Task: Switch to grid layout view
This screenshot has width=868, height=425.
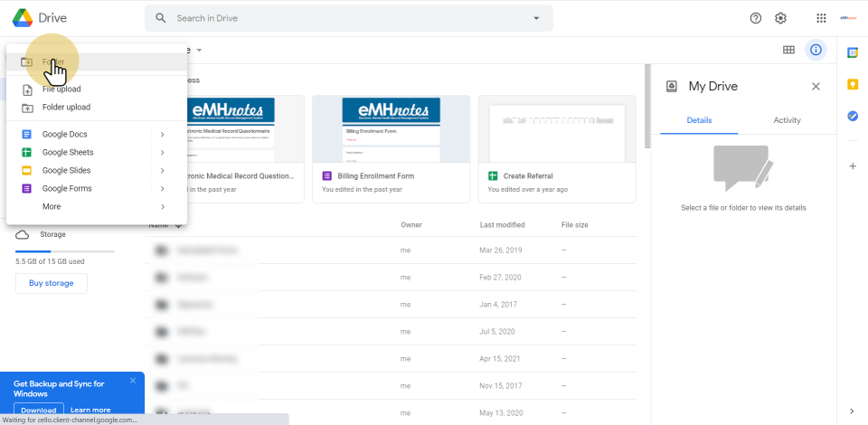Action: 788,50
